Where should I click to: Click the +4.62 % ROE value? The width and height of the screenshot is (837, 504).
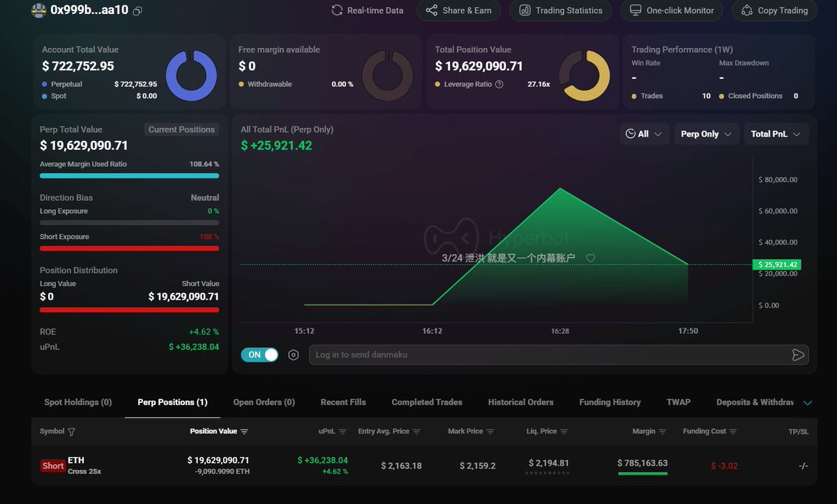pyautogui.click(x=204, y=332)
